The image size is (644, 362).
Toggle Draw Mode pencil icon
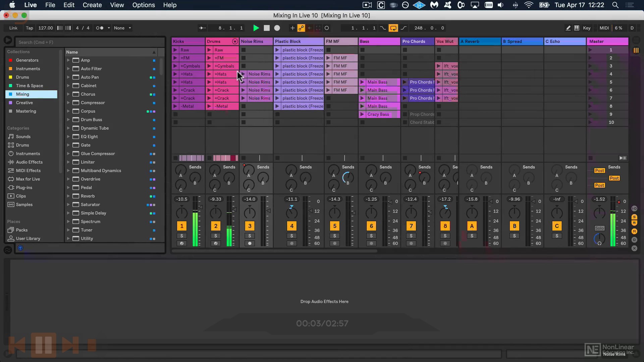pos(568,28)
